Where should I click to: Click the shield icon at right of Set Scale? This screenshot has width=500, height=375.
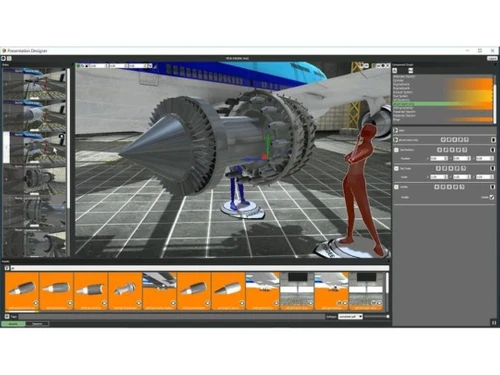(x=493, y=168)
